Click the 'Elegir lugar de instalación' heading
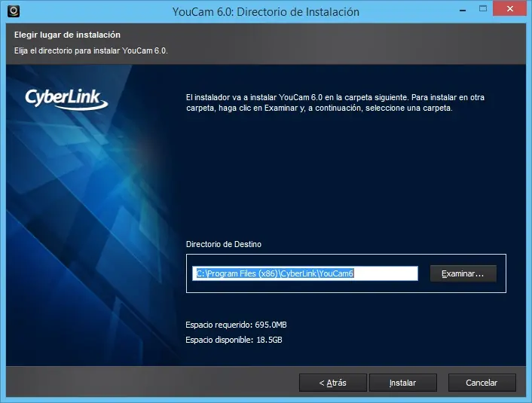 pos(67,35)
